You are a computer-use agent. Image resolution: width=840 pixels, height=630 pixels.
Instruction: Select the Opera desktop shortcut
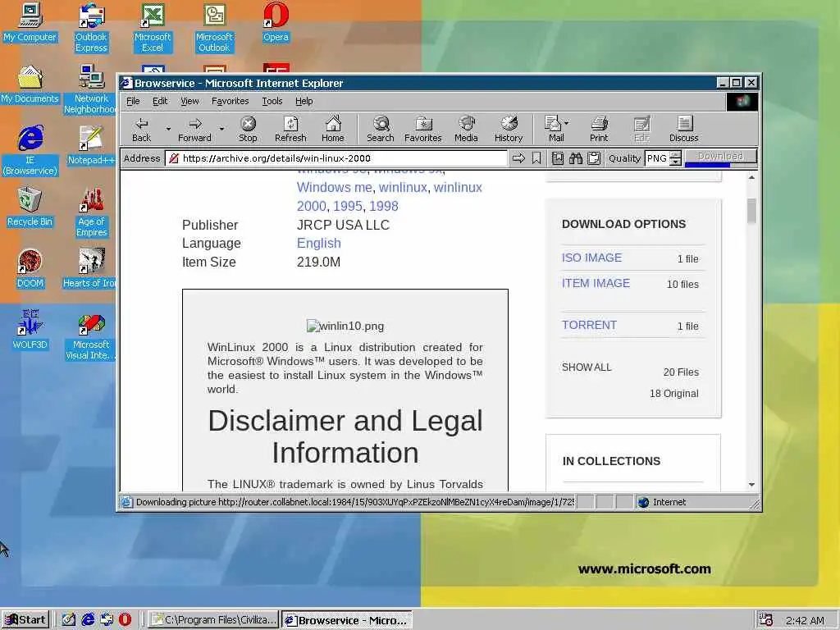[x=276, y=23]
